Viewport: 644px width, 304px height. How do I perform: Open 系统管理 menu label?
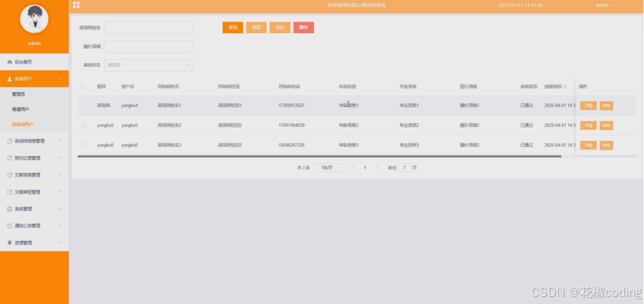point(23,209)
